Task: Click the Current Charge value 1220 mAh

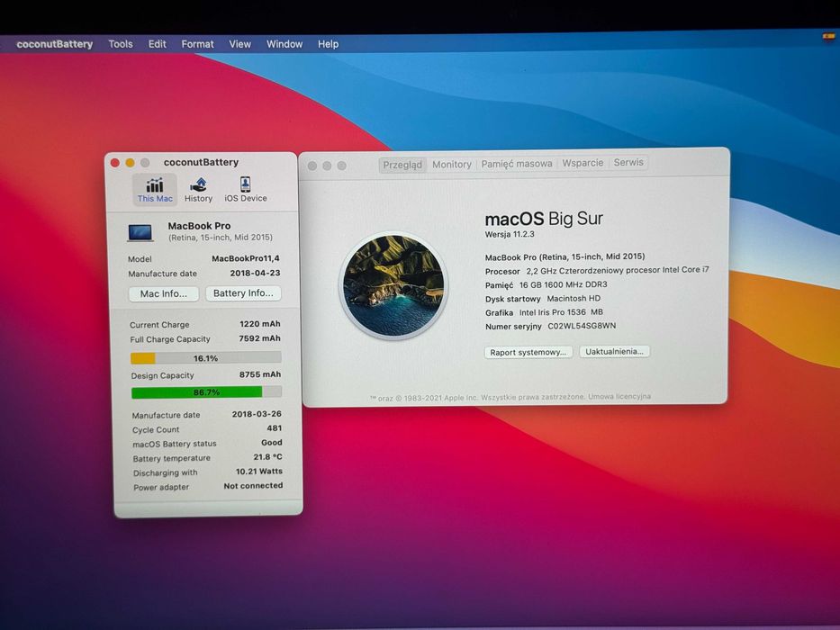Action: pos(260,324)
